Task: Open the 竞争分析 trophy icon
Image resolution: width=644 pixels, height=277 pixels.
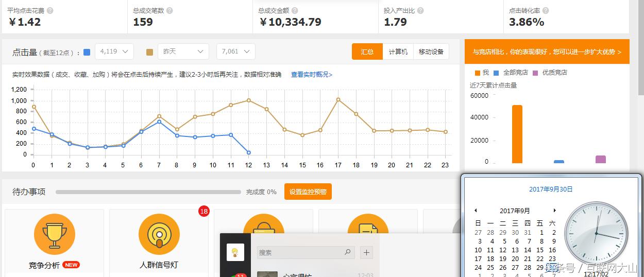Action: (55, 234)
